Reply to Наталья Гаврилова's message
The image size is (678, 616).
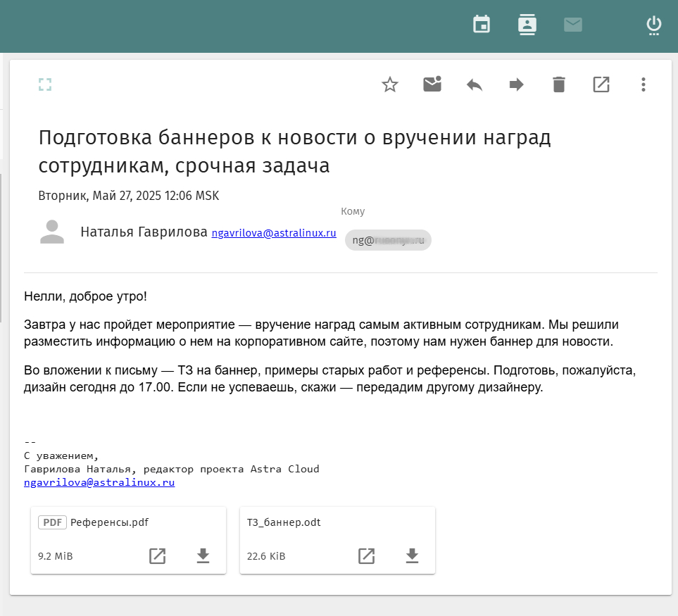point(475,84)
